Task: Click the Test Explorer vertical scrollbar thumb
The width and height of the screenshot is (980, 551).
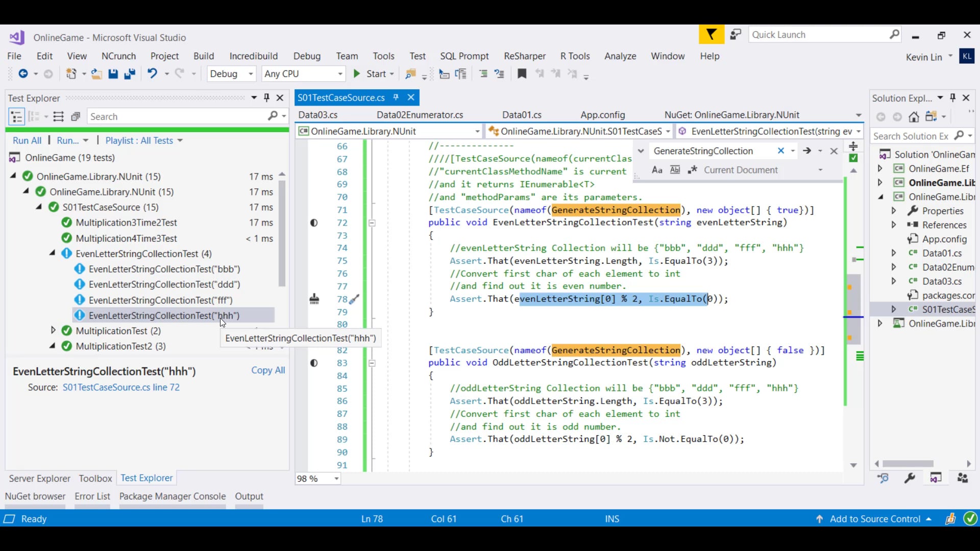Action: click(282, 232)
